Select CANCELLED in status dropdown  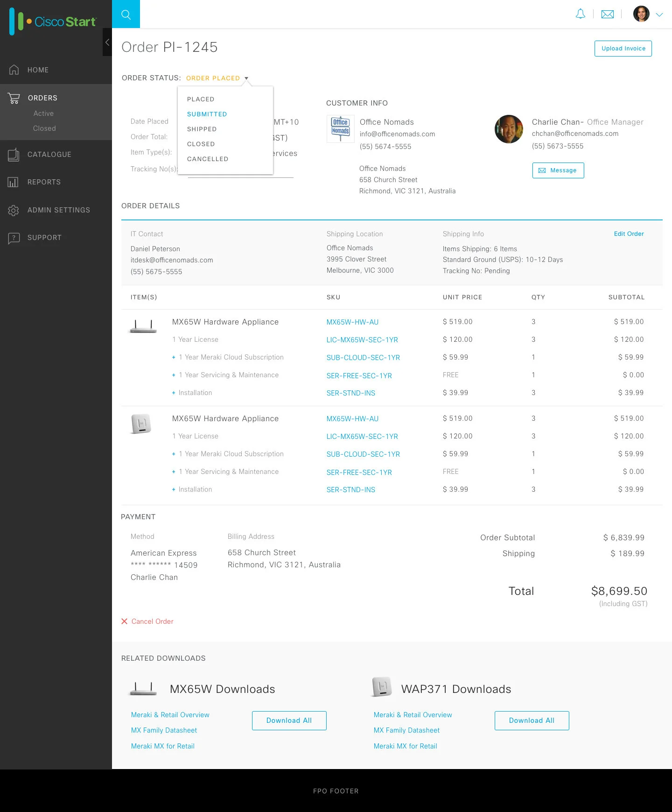click(208, 159)
